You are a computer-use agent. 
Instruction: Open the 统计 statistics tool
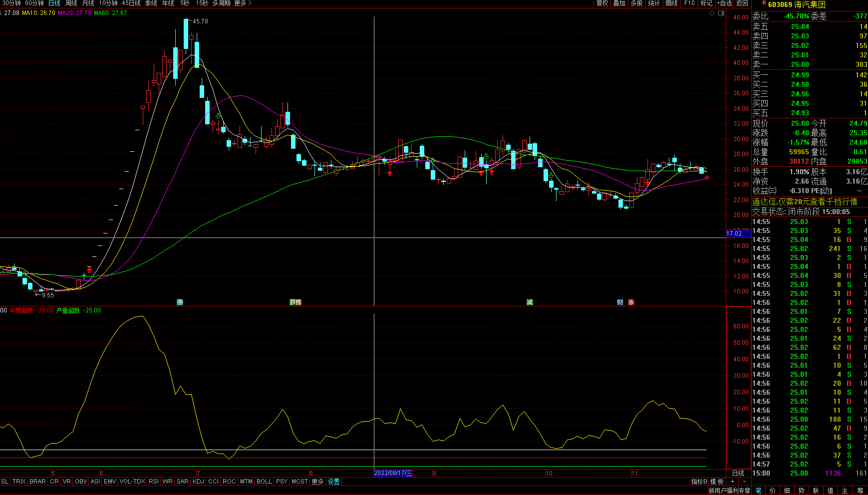pyautogui.click(x=654, y=3)
